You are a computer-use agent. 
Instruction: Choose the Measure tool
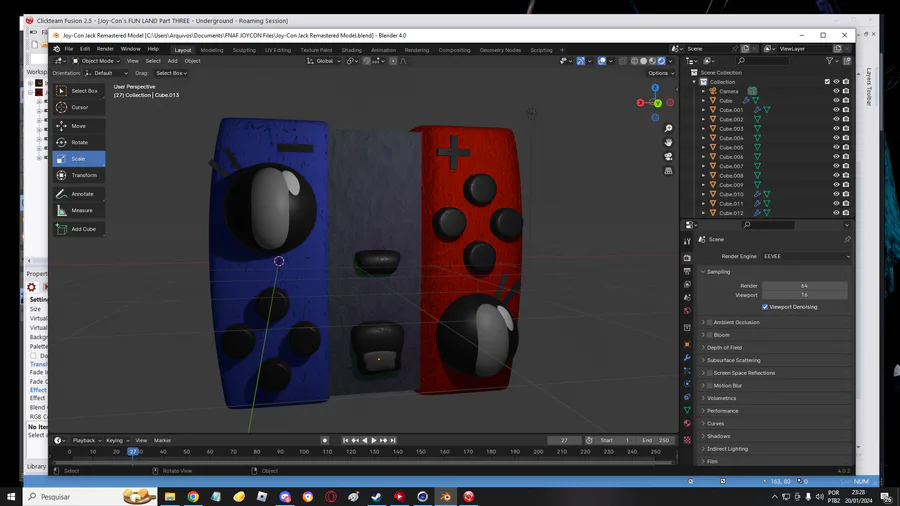click(x=79, y=211)
